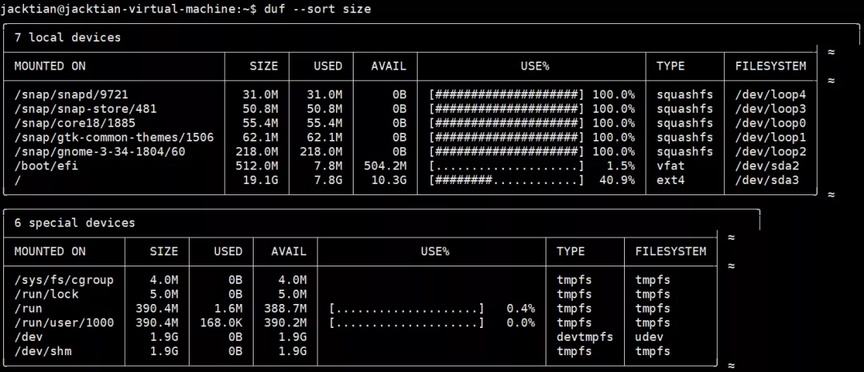Click the '6 special devices' title

click(75, 223)
